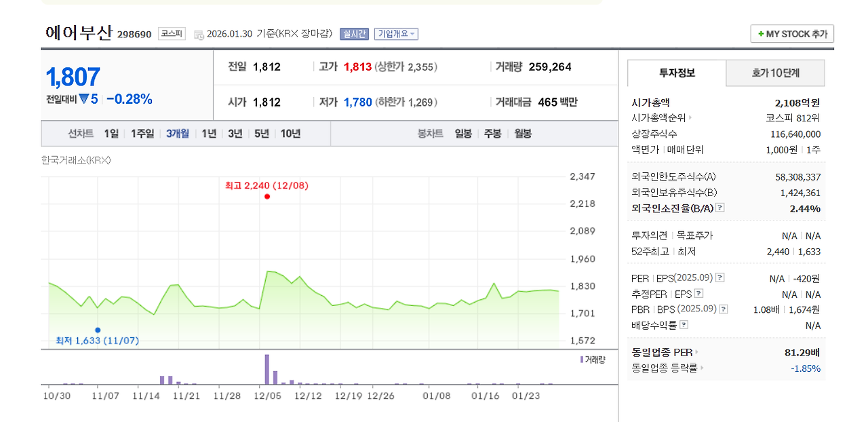Click the 추정PER help icon
This screenshot has height=422, width=868.
(698, 294)
